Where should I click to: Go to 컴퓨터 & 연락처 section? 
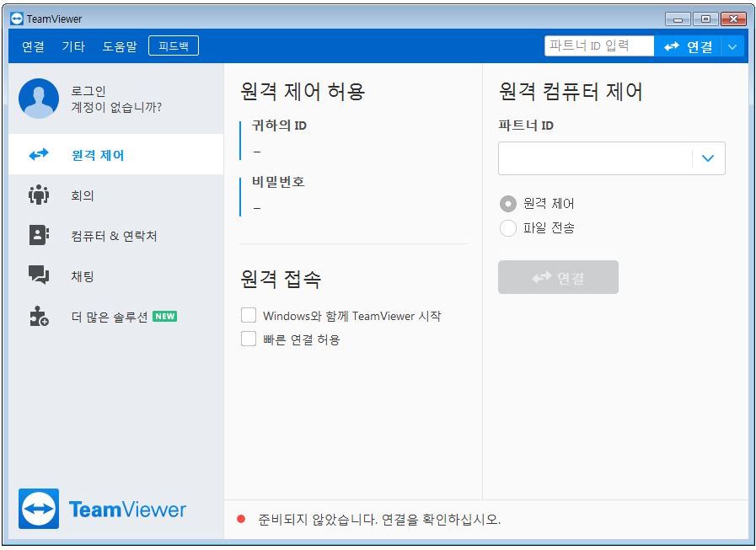115,236
